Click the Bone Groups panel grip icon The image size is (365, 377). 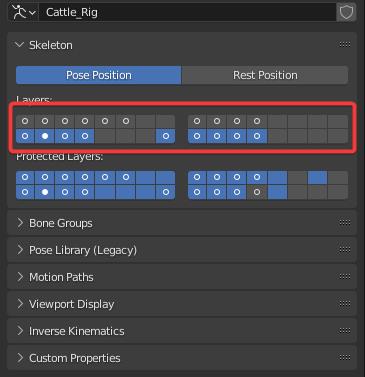[345, 223]
